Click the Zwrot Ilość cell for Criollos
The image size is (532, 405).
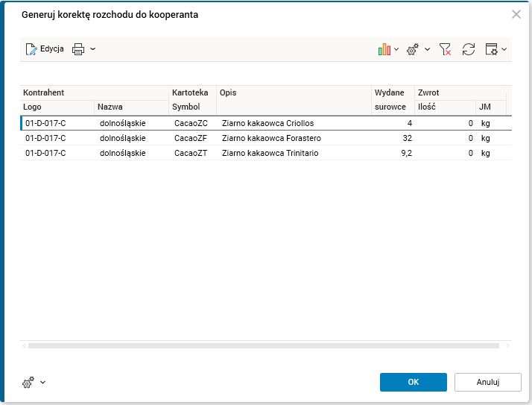pos(445,123)
